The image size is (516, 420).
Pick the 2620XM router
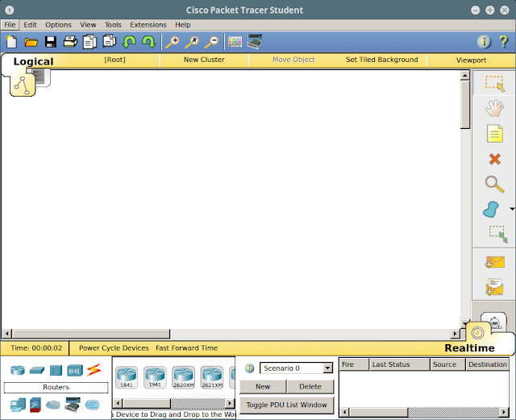coord(183,377)
